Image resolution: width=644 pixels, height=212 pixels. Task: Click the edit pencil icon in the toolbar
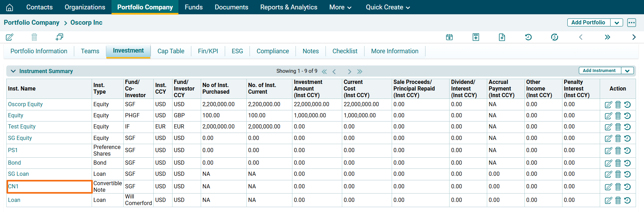click(10, 37)
